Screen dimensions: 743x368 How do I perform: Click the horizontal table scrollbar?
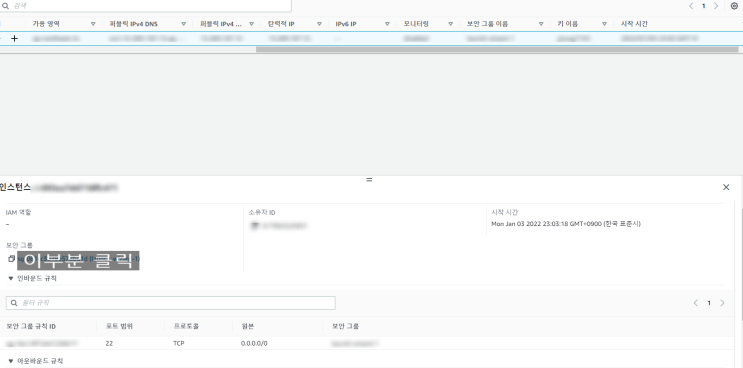point(497,49)
